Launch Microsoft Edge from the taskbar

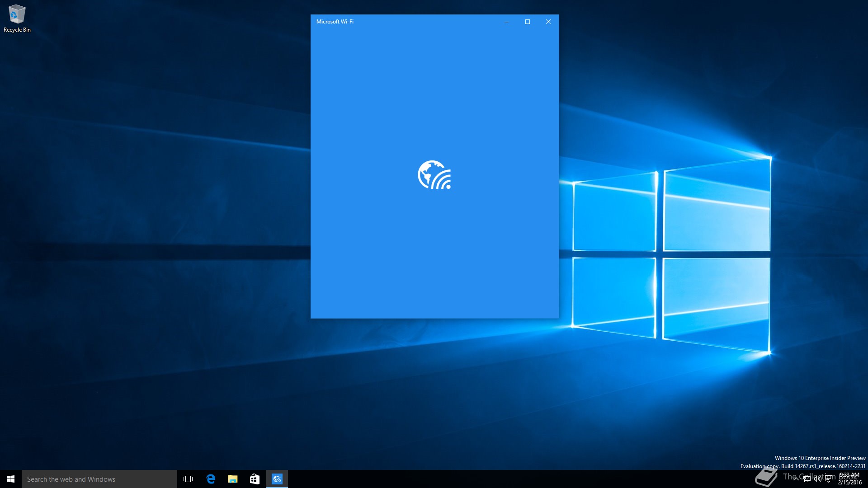pyautogui.click(x=211, y=479)
